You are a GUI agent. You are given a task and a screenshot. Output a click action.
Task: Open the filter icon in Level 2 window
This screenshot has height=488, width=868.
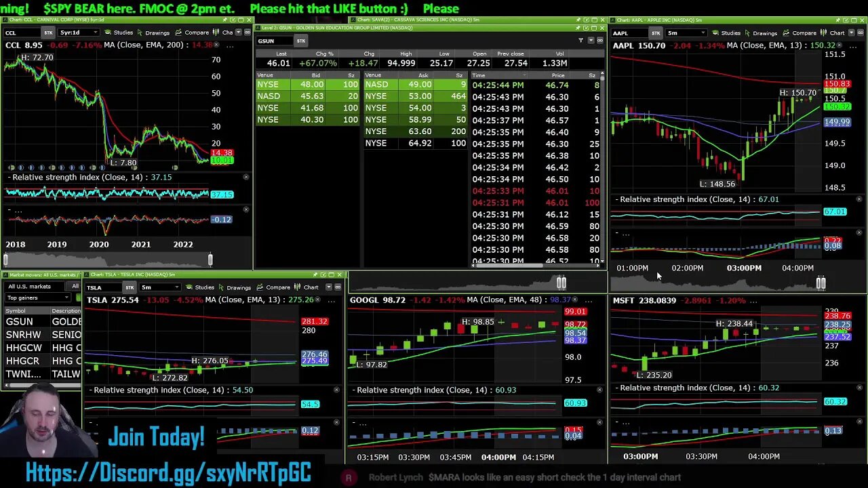click(580, 40)
